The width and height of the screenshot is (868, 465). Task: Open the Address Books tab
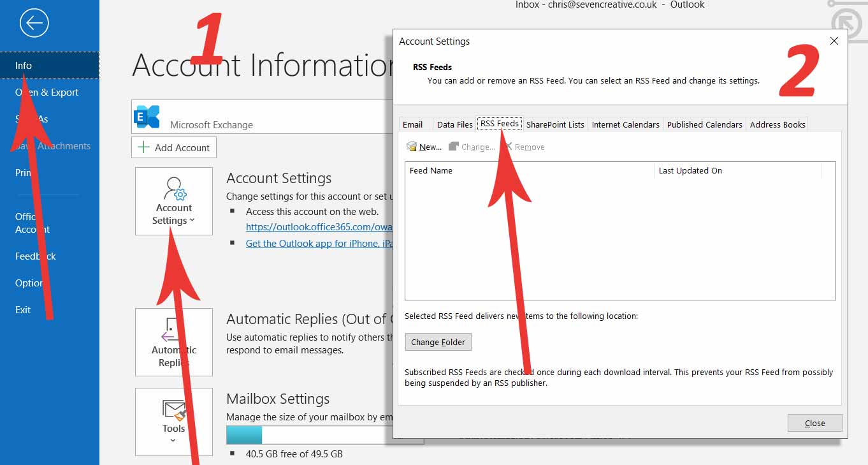point(778,124)
